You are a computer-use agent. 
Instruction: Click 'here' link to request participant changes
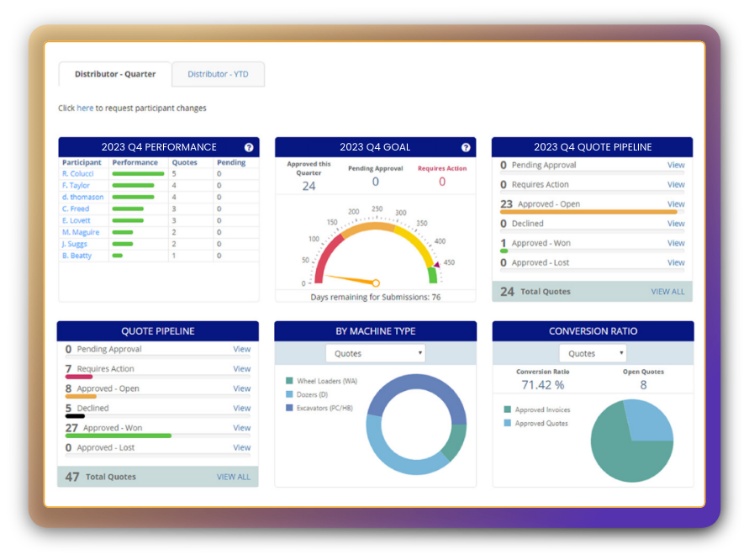click(85, 108)
